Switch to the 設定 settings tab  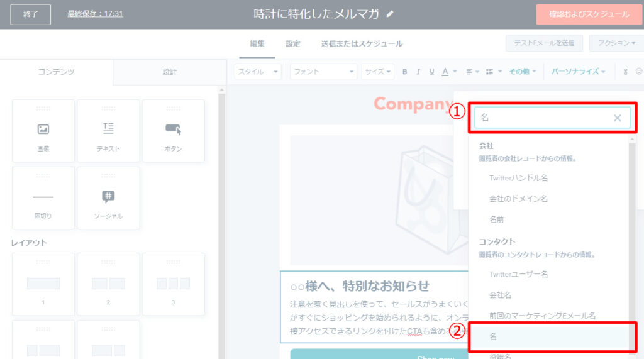[x=293, y=43]
